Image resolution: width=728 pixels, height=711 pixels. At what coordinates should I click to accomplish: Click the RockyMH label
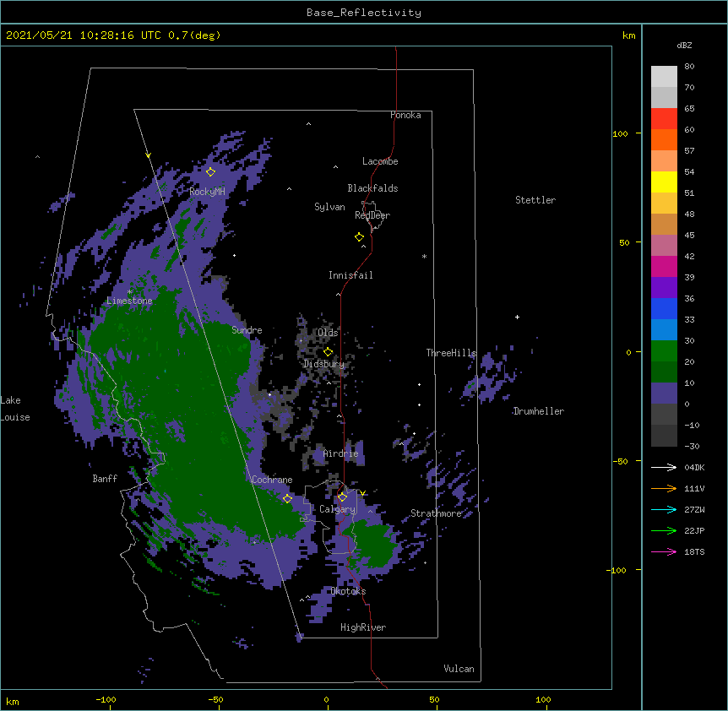[207, 192]
